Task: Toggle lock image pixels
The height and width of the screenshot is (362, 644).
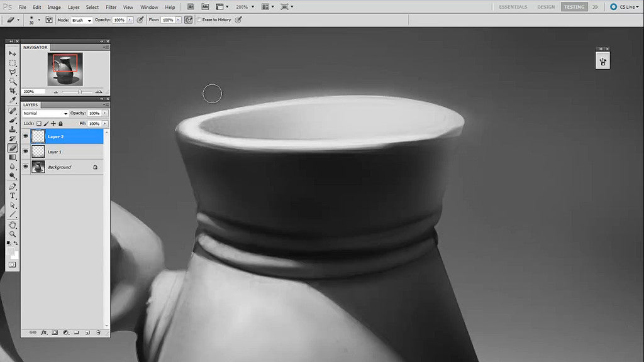Action: click(47, 124)
